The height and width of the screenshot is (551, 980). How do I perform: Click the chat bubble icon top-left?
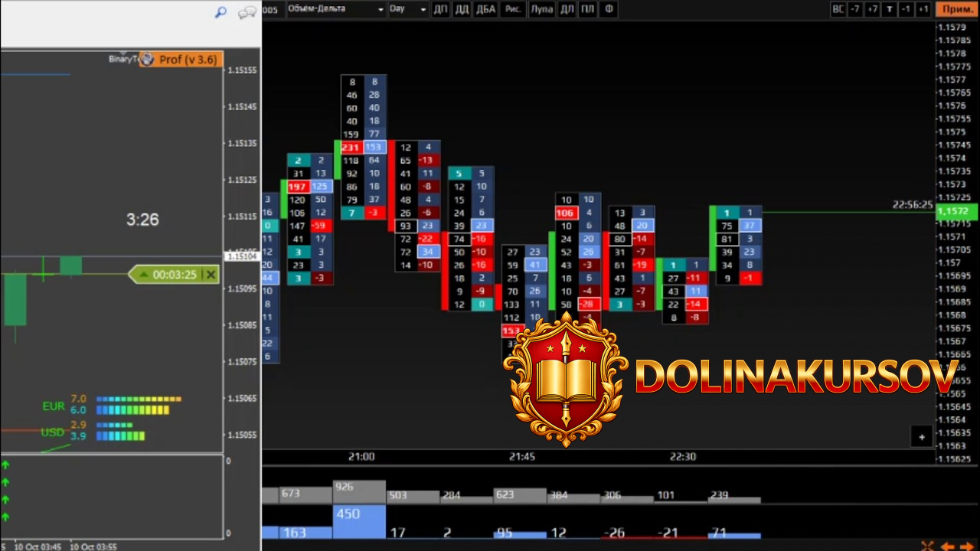[x=246, y=12]
